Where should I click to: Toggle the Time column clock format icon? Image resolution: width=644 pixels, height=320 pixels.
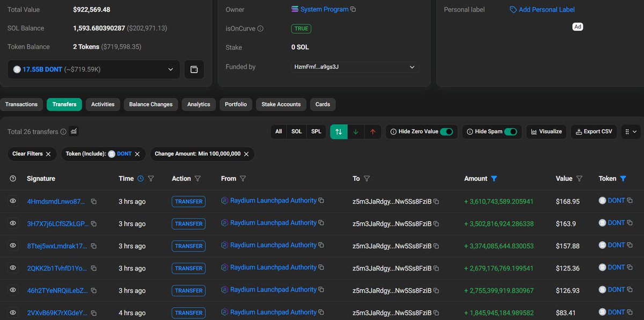141,179
